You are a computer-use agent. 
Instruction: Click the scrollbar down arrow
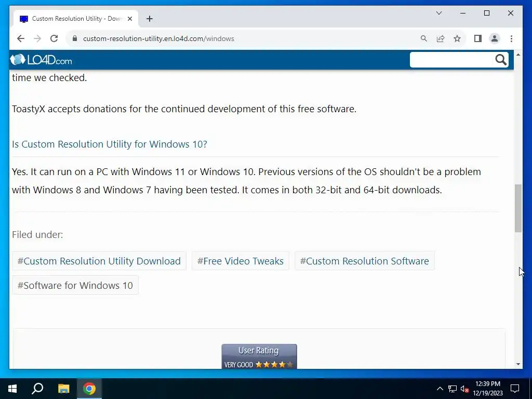coord(518,364)
